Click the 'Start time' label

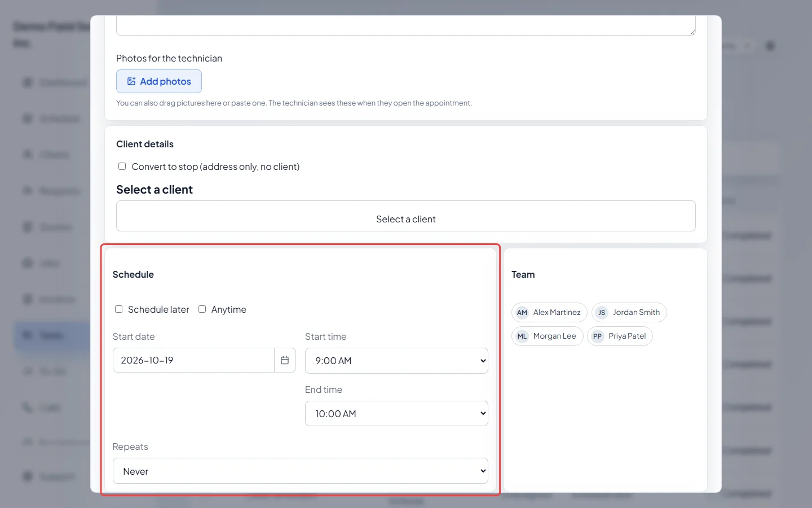pos(326,336)
